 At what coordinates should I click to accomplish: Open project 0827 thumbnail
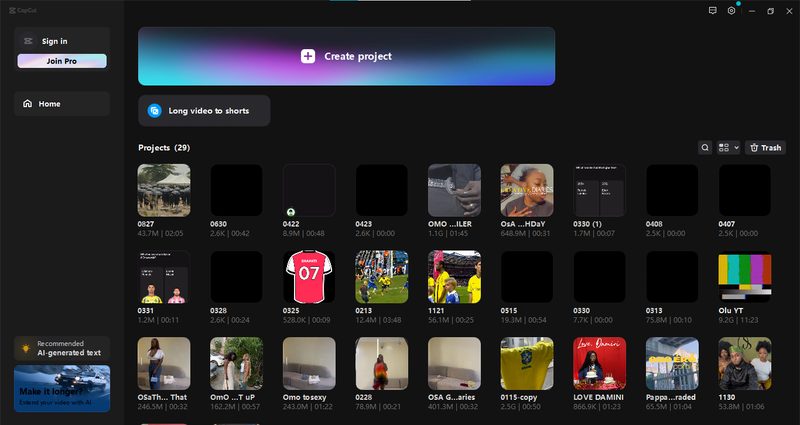164,190
